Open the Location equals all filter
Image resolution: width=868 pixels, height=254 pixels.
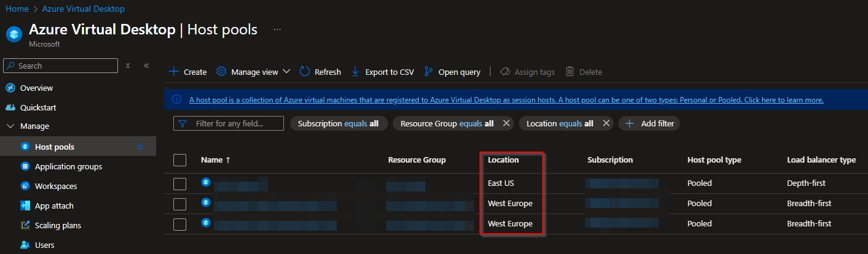[559, 123]
